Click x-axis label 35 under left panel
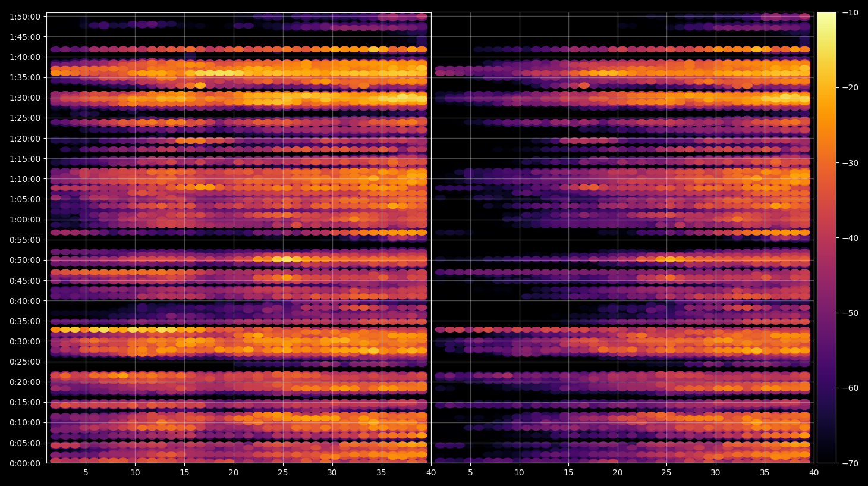Screen dimensions: 868x486 point(381,473)
